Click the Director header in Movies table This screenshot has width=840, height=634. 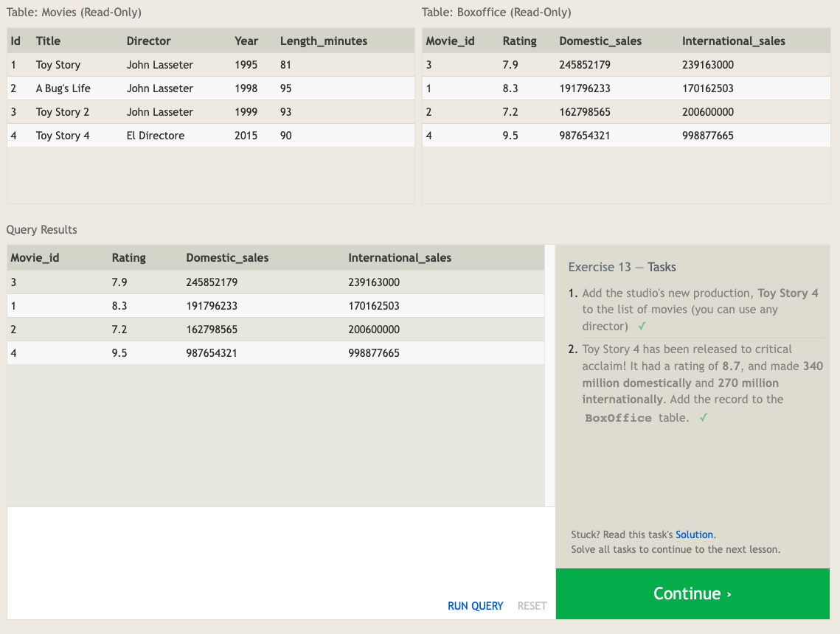[x=148, y=41]
